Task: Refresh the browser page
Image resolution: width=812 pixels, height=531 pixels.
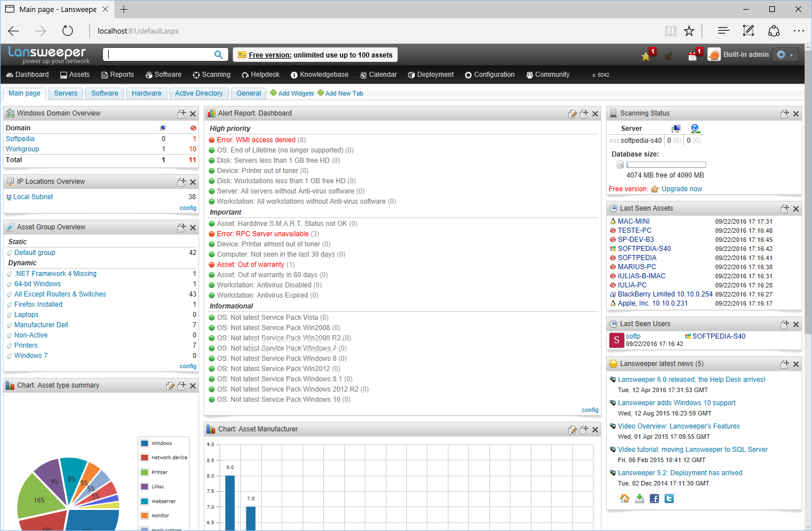Action: click(x=68, y=31)
